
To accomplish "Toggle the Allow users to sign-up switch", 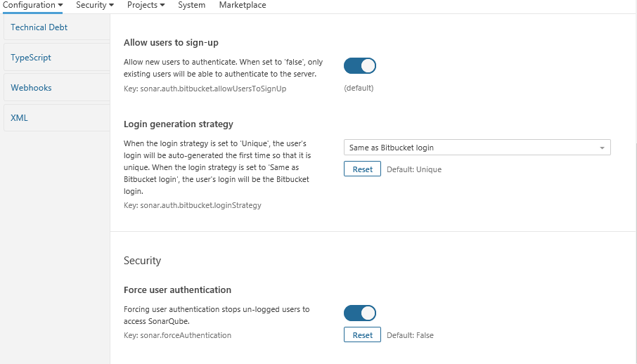I will click(x=360, y=66).
